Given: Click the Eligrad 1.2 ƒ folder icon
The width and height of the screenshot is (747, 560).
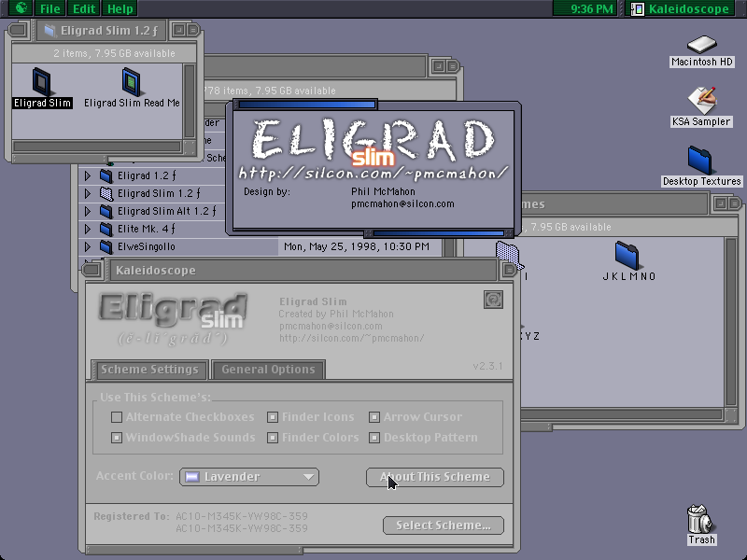Looking at the screenshot, I should pyautogui.click(x=106, y=175).
